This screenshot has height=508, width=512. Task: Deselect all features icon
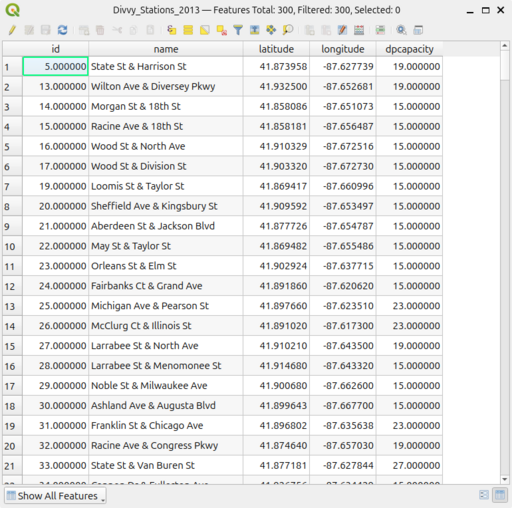(x=222, y=30)
